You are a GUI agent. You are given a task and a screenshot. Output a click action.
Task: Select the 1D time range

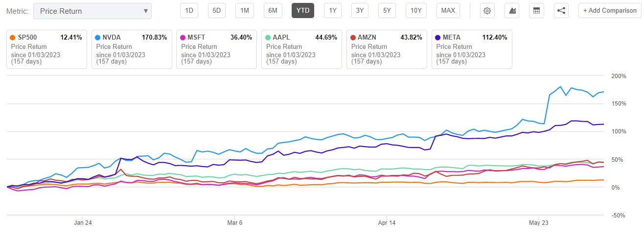coord(189,11)
